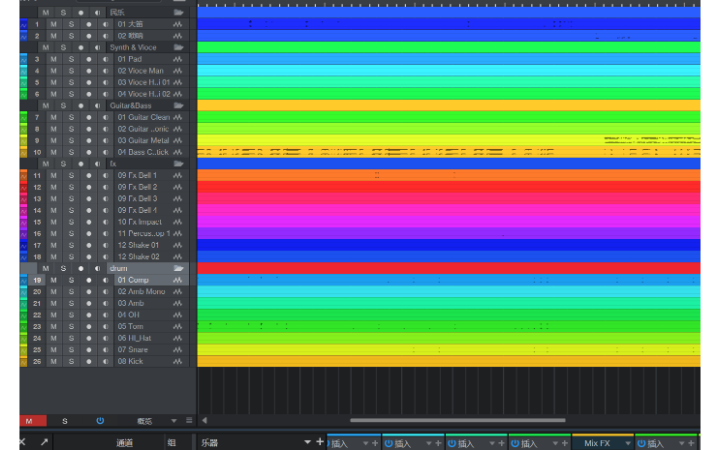Close console panel with X button
Viewport: 720px width, 450px height.
click(x=22, y=442)
